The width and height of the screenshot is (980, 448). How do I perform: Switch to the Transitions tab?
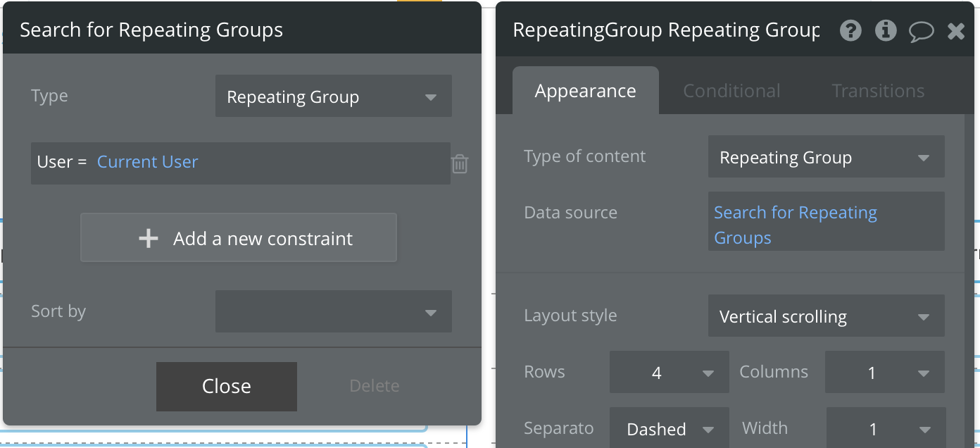point(878,91)
